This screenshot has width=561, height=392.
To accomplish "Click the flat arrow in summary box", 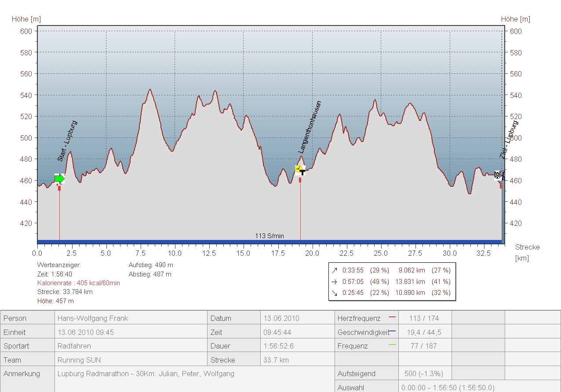I will [x=335, y=282].
